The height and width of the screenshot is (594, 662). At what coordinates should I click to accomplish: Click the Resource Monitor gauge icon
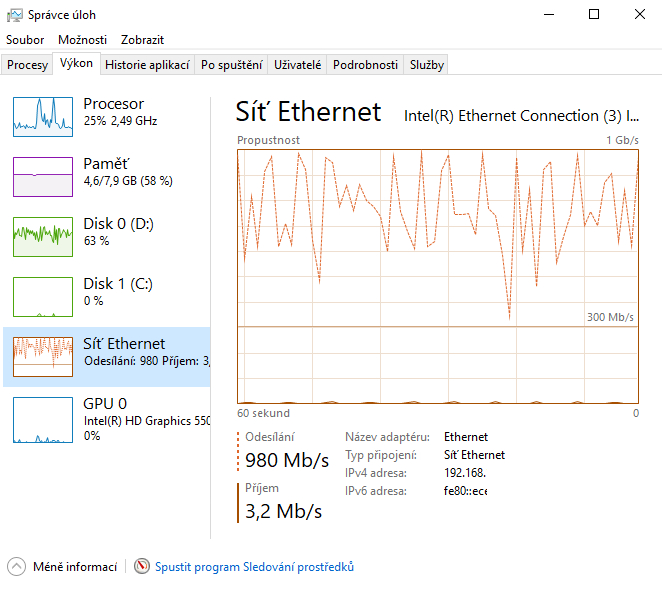coord(142,566)
